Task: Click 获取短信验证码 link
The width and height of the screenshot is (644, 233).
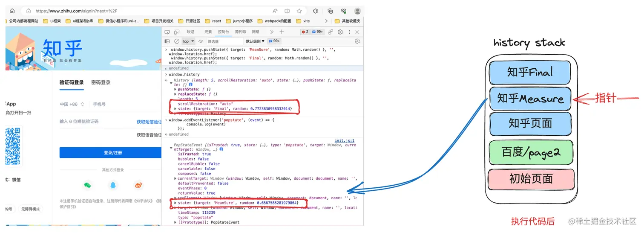Action: tap(149, 122)
